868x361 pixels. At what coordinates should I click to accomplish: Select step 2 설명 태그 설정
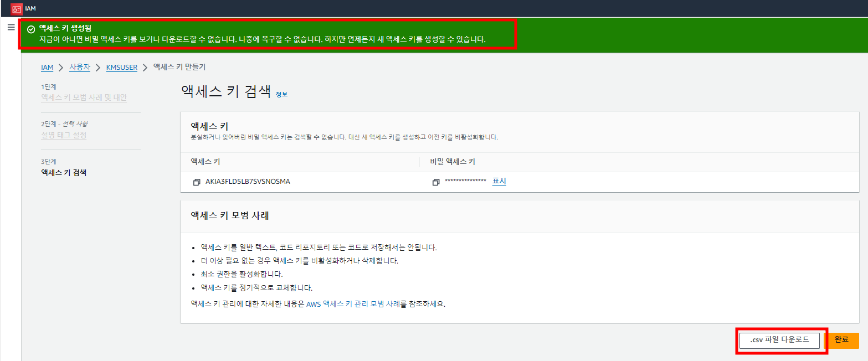(64, 135)
